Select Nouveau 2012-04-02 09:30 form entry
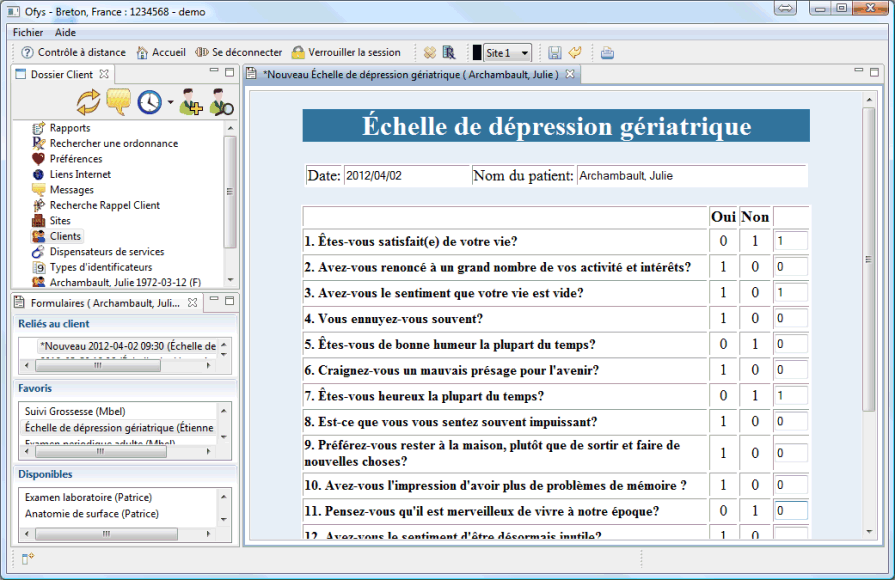 coord(127,346)
